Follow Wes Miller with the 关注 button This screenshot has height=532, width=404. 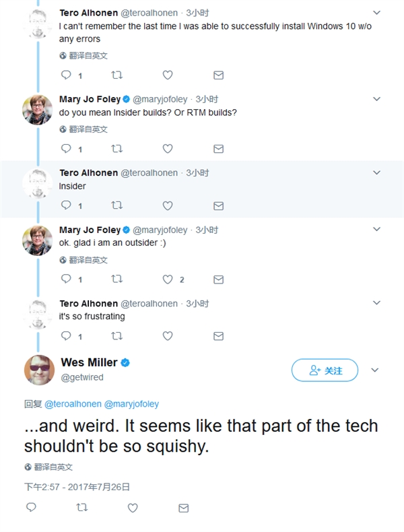coord(325,370)
